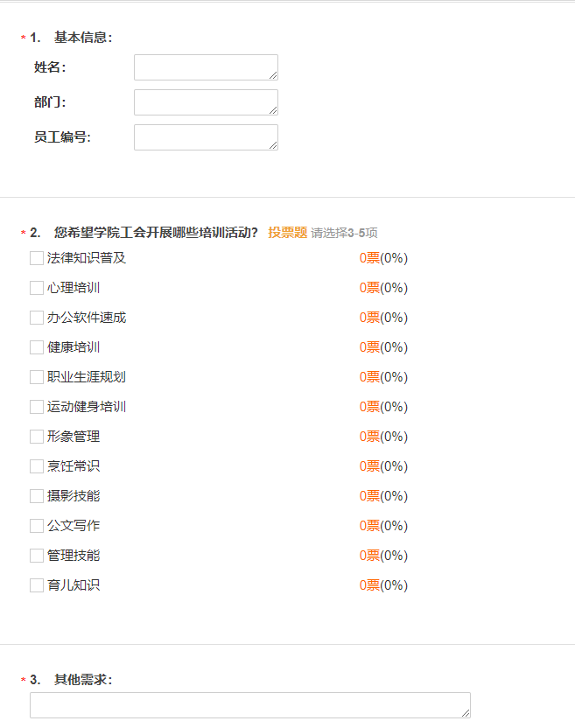The width and height of the screenshot is (575, 728).
Task: Select the 心理培训 option
Action: [x=37, y=288]
